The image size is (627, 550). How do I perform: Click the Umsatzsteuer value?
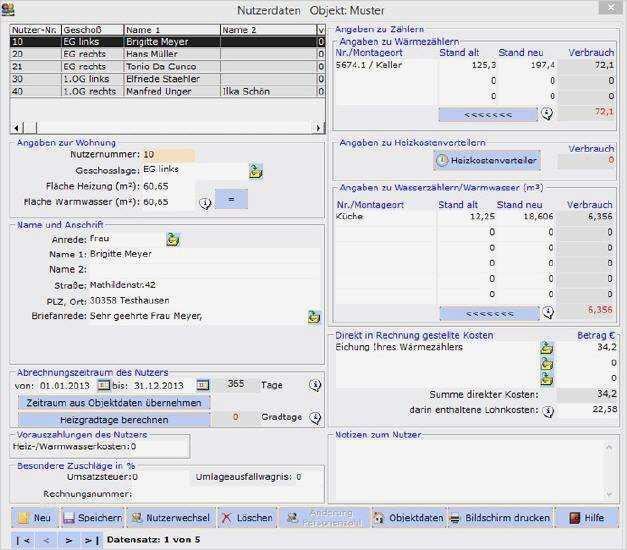click(x=135, y=477)
